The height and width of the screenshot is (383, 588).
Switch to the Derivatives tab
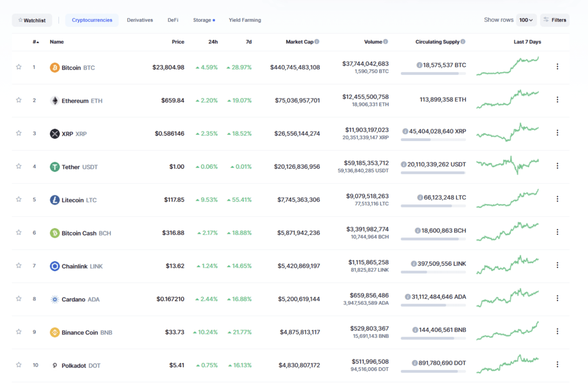click(140, 20)
